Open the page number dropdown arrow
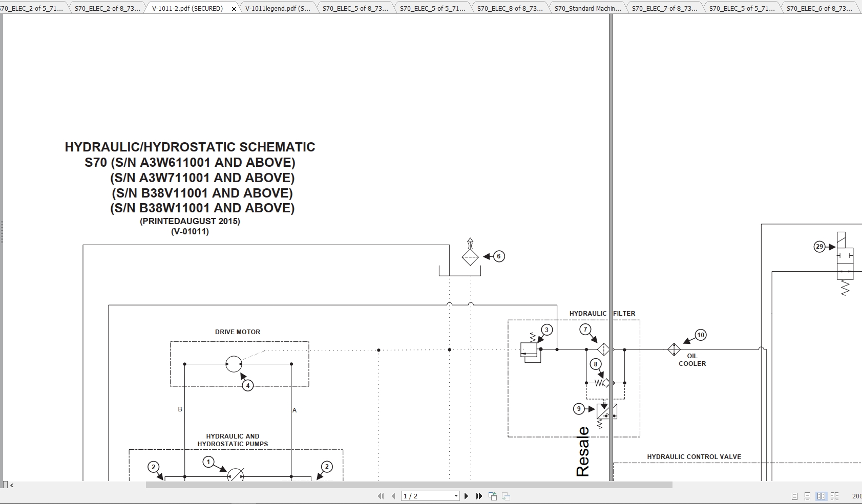 (x=456, y=496)
